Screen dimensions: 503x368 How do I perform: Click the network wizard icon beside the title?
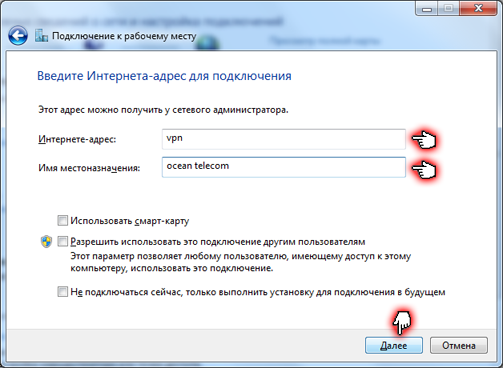pyautogui.click(x=41, y=36)
